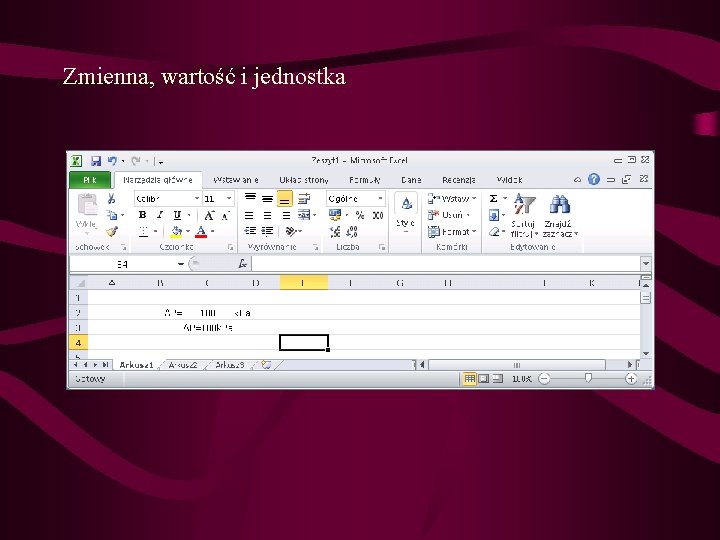The width and height of the screenshot is (720, 540).
Task: Center the cell text horizontally
Action: (x=267, y=215)
